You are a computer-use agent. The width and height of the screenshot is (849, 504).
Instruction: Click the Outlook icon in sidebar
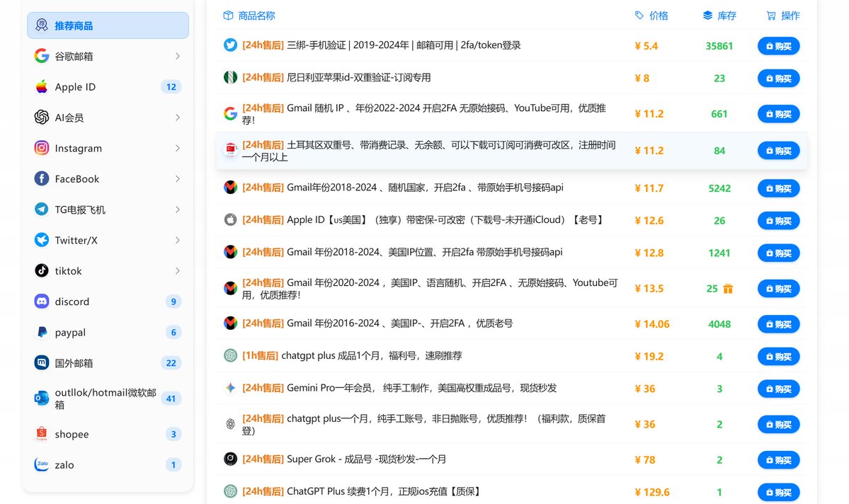42,399
